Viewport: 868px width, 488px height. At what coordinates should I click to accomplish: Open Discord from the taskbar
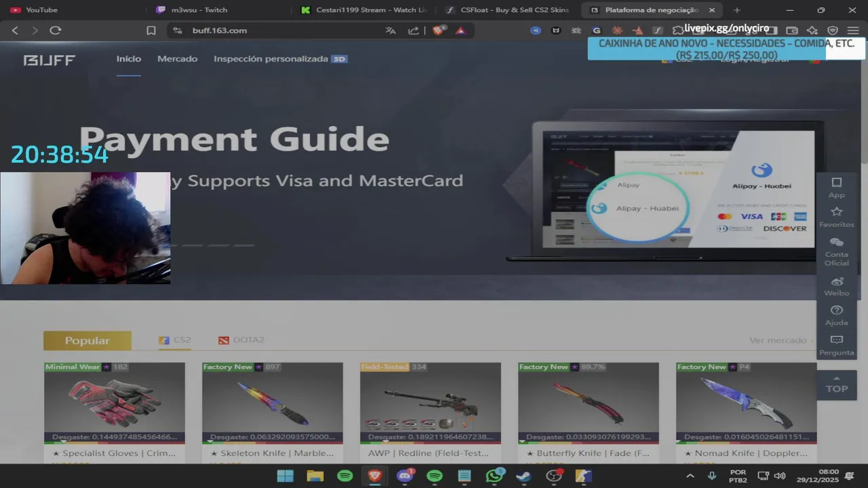[x=405, y=476]
